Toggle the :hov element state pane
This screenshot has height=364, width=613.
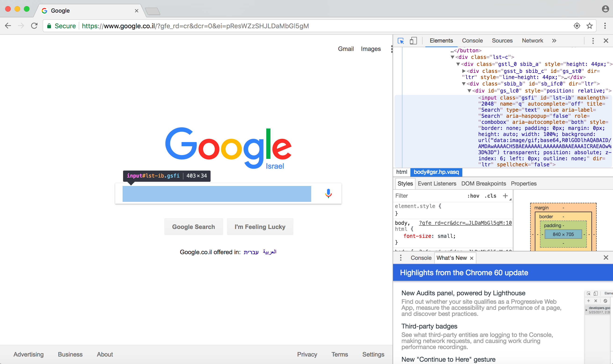[474, 196]
